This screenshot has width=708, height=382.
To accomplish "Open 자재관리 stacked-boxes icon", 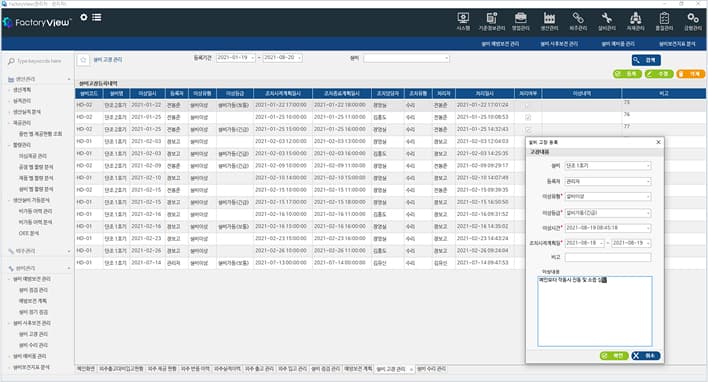I will tap(636, 21).
